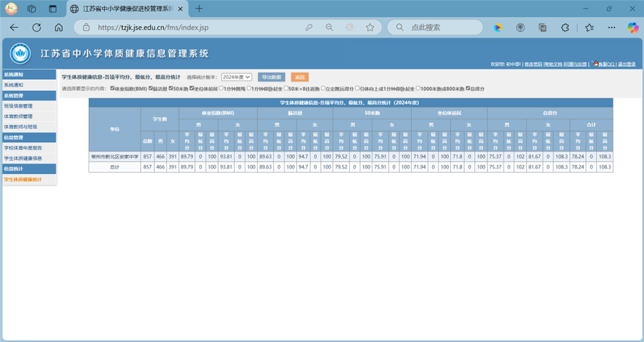Check the 50米×8往返跑 checkbox
This screenshot has height=342, width=644.
286,88
